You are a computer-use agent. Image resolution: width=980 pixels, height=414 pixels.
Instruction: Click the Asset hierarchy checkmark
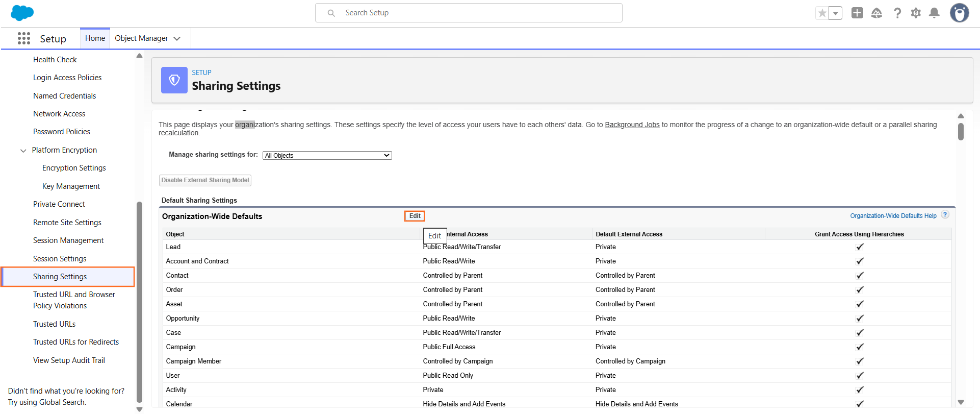(860, 304)
